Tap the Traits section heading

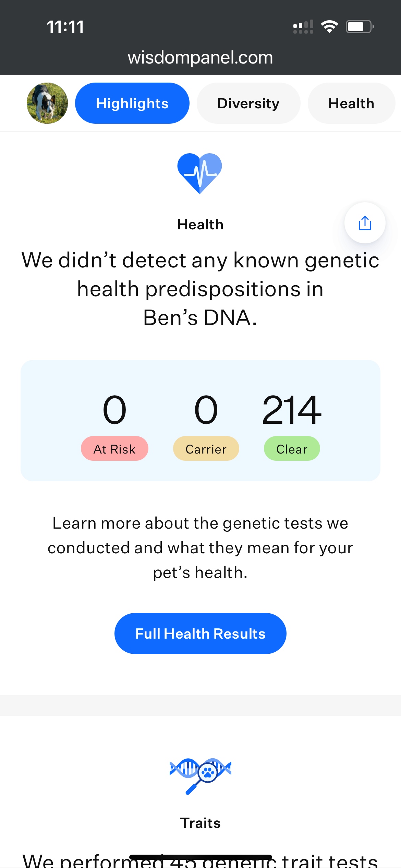coord(200,823)
